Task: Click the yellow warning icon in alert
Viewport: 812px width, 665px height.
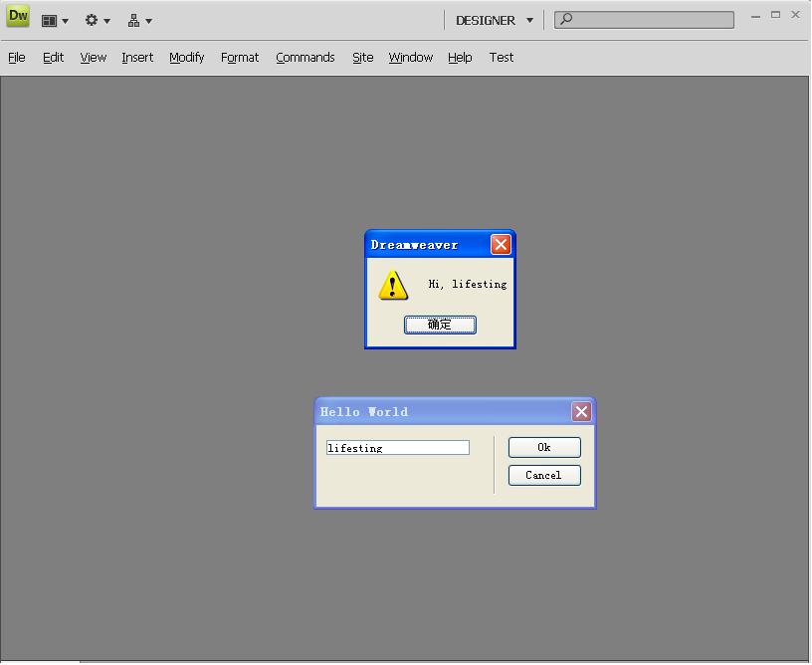Action: [x=393, y=286]
